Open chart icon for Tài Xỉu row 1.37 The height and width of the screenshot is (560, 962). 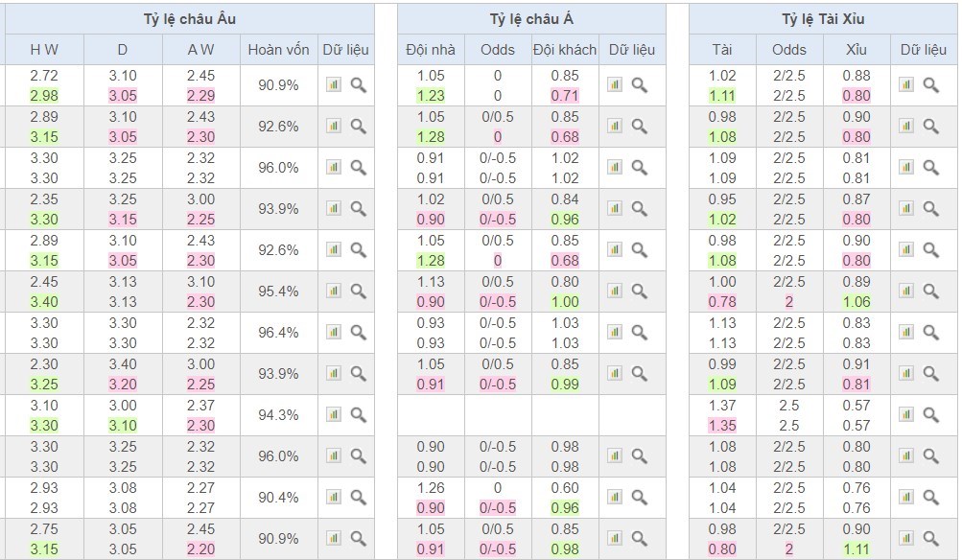[906, 414]
